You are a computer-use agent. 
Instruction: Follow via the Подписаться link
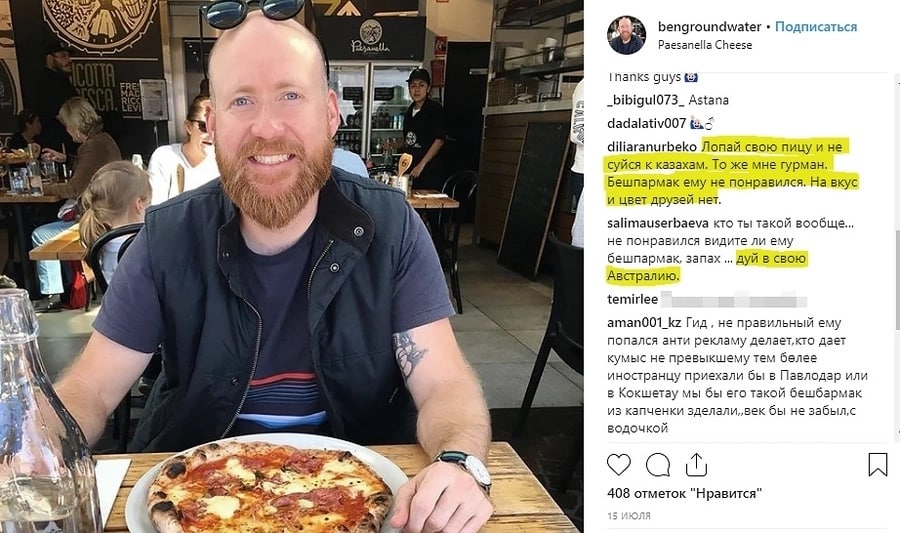click(816, 26)
